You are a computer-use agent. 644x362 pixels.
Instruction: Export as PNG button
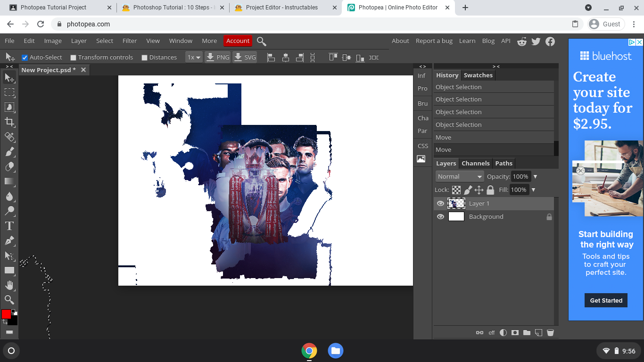click(x=218, y=58)
